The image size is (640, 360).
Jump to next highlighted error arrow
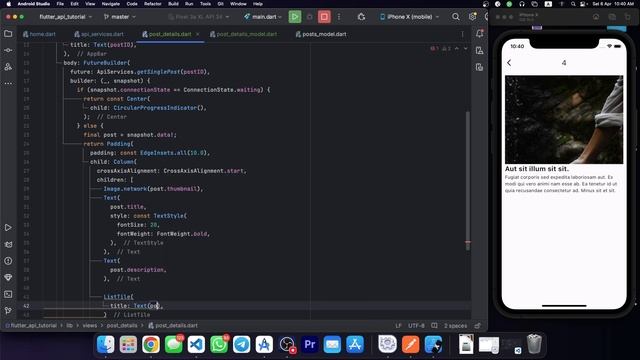pos(465,49)
